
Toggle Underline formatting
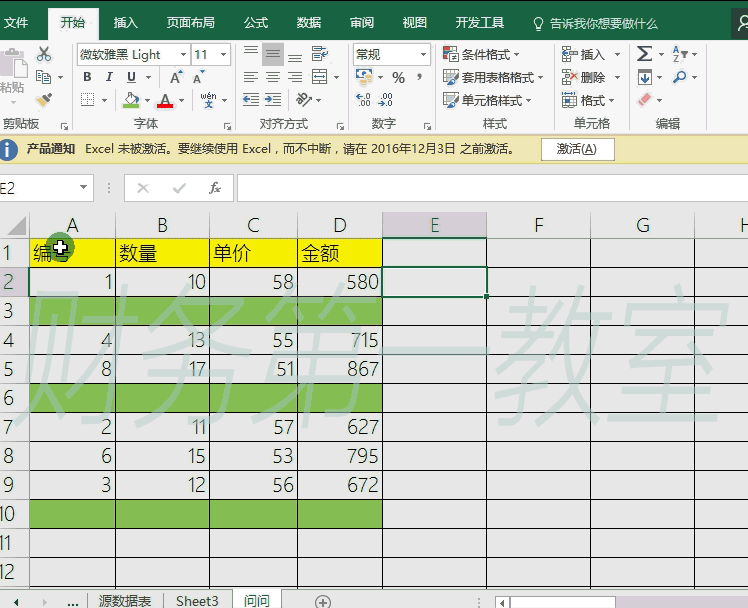point(132,77)
